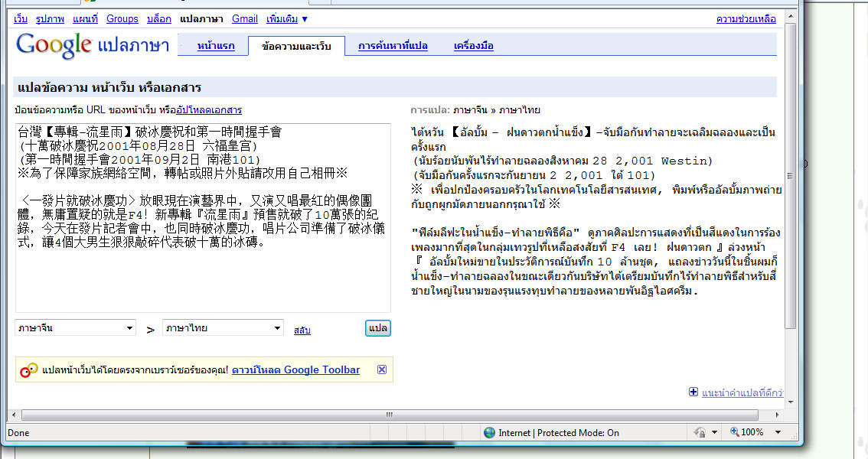Click the vertical scrollbar down arrow
Image resolution: width=868 pixels, height=459 pixels.
point(791,402)
